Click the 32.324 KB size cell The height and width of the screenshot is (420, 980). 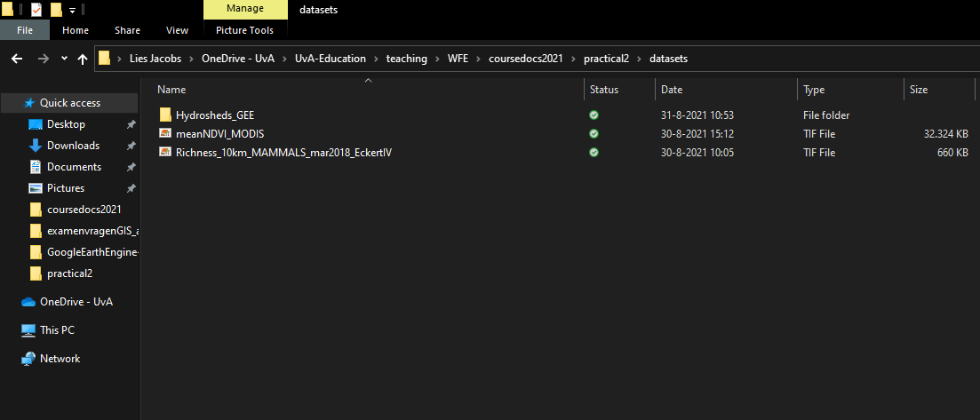coord(945,134)
